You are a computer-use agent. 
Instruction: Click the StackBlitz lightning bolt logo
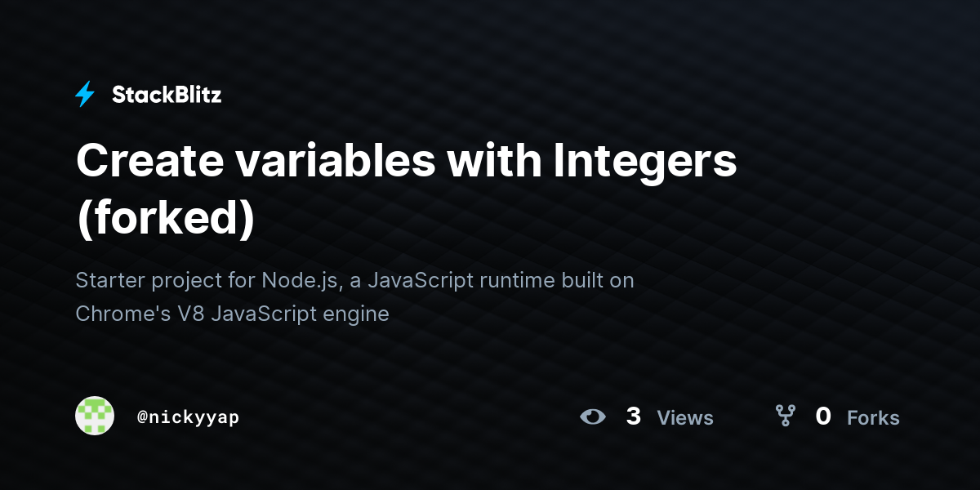click(x=85, y=95)
